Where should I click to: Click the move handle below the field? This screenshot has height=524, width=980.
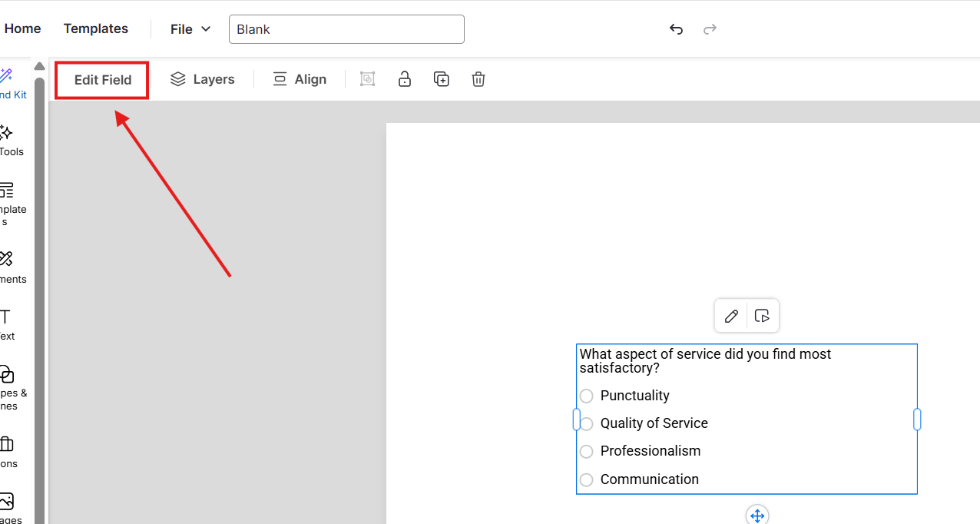757,516
